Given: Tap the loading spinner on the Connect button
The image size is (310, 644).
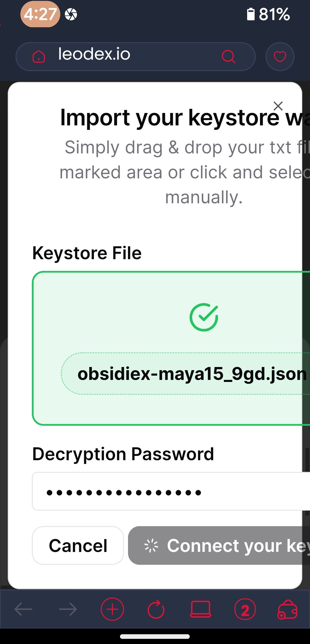Looking at the screenshot, I should pos(151,545).
